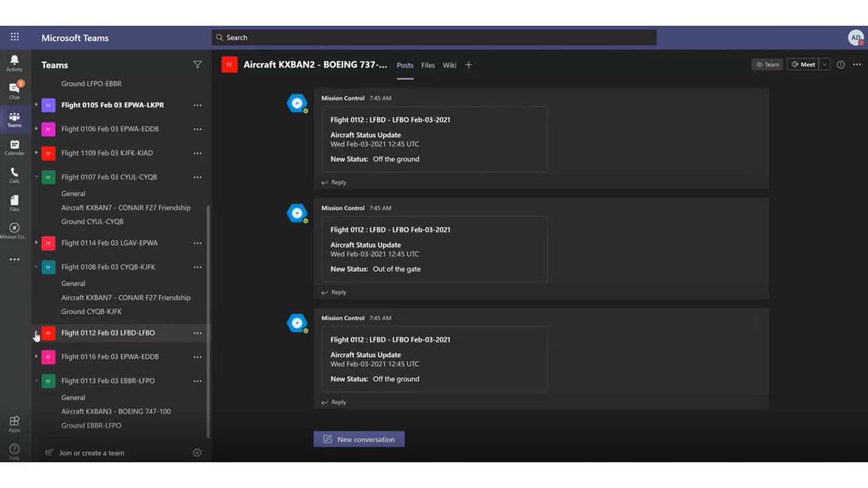Open the Ground CYUL-CYQB channel
Viewport: 868px width, 488px height.
[x=92, y=222]
